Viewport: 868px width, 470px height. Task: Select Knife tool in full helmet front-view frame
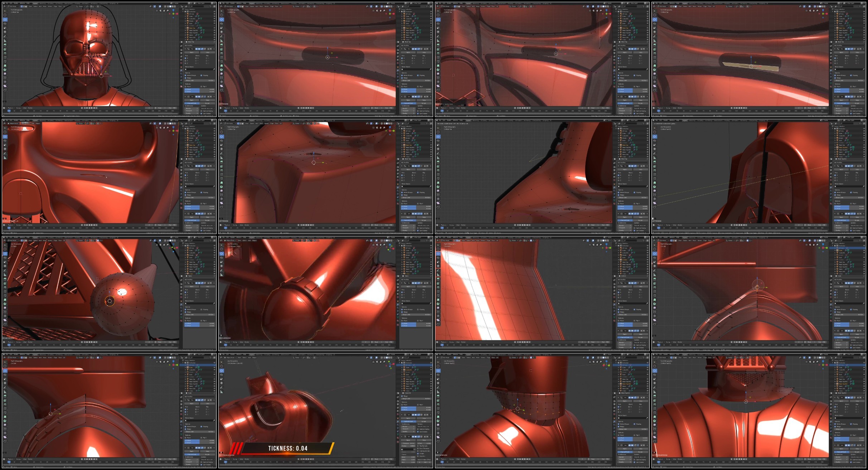point(5,61)
